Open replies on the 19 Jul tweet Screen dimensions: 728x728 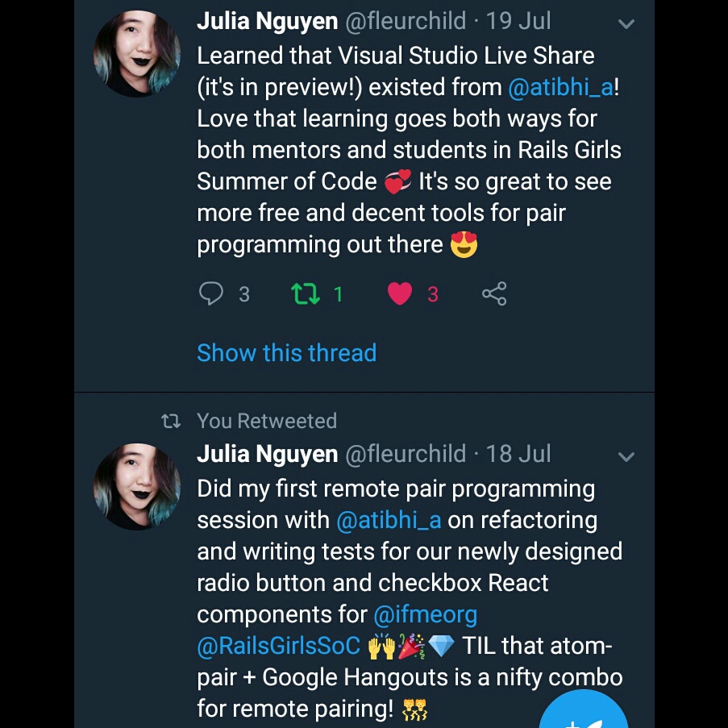(x=211, y=293)
